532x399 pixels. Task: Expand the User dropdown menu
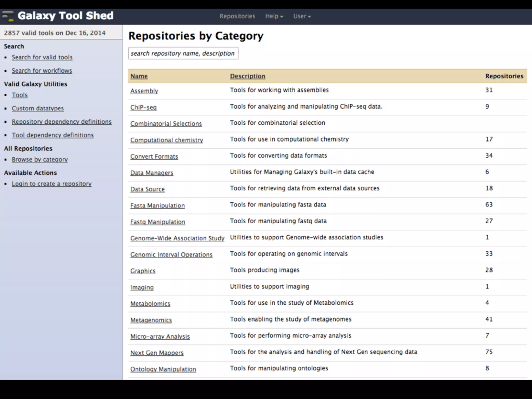coord(302,16)
